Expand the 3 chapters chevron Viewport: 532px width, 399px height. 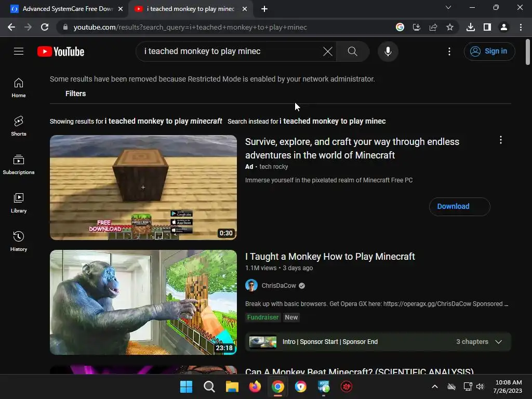(498, 342)
